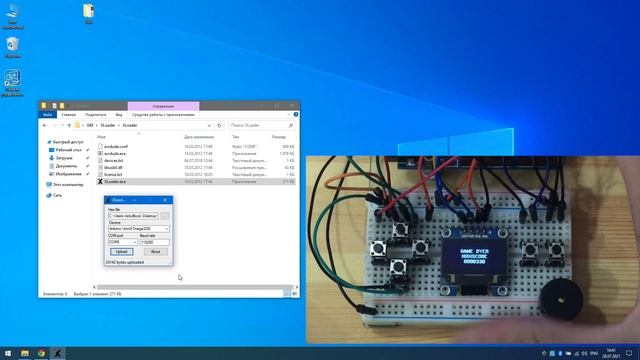Image resolution: width=640 pixels, height=360 pixels.
Task: Open the COM port dropdown
Action: [122, 242]
